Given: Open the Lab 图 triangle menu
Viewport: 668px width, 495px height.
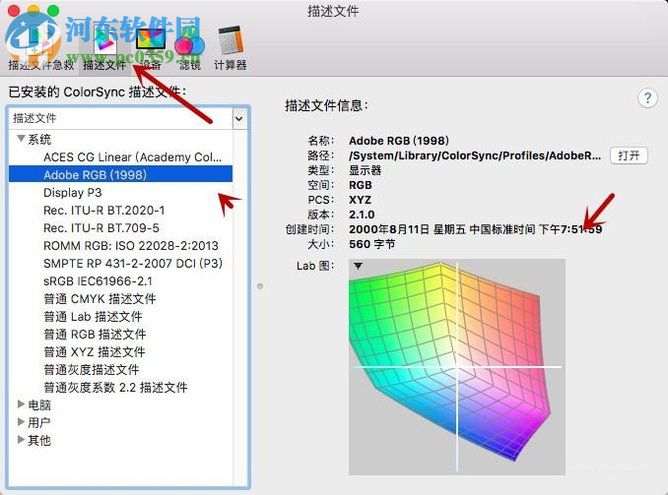Looking at the screenshot, I should coord(358,266).
